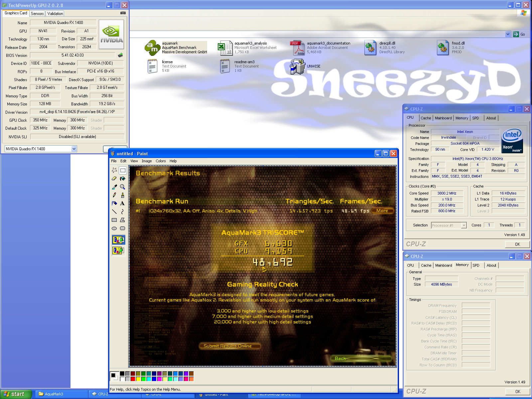Switch to AquaMark3 folder taskbar button
532x399 pixels.
[x=61, y=394]
